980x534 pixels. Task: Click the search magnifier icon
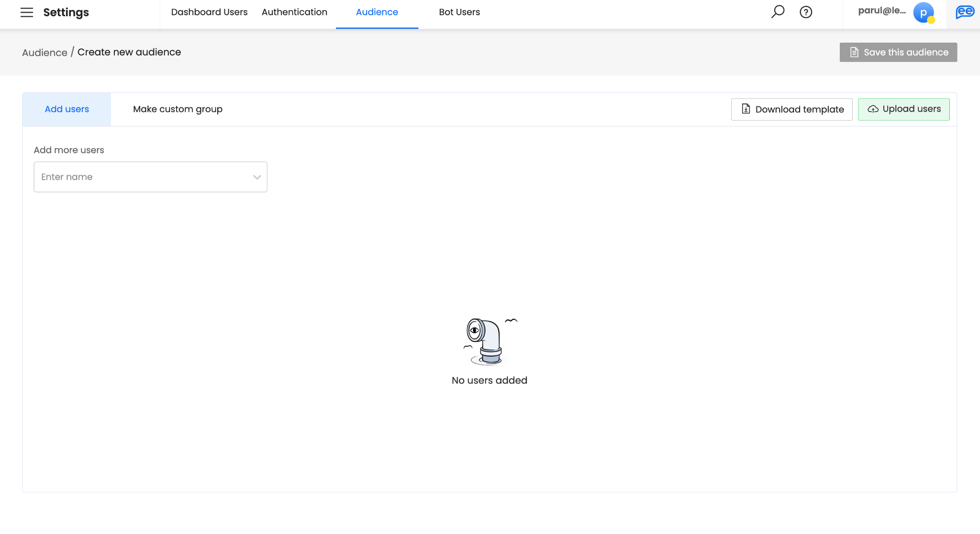pyautogui.click(x=778, y=11)
